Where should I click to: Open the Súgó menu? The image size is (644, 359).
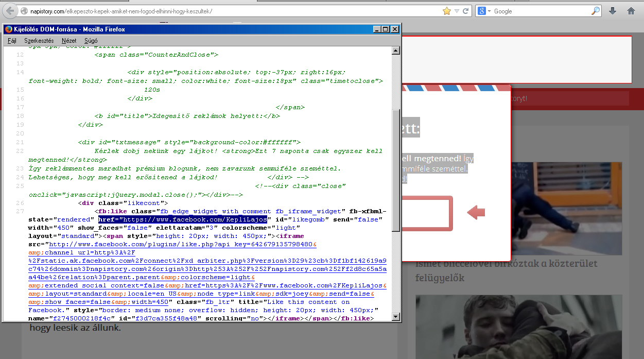(91, 40)
